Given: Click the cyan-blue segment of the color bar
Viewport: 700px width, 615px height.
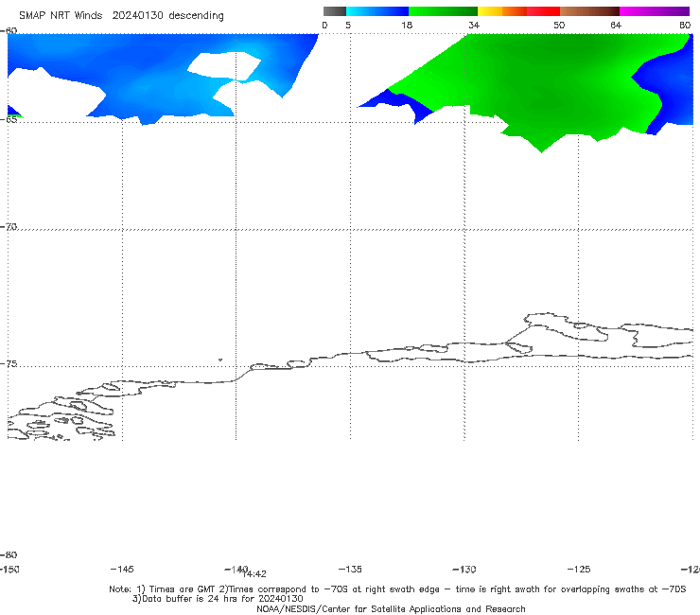Looking at the screenshot, I should pyautogui.click(x=377, y=11).
